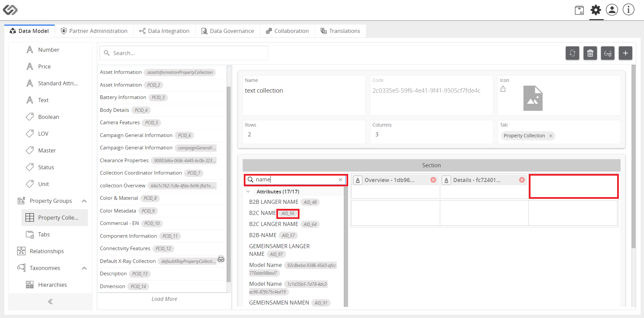Screen dimensions: 644x318
Task: Click the Columns value field
Action: 431,132
